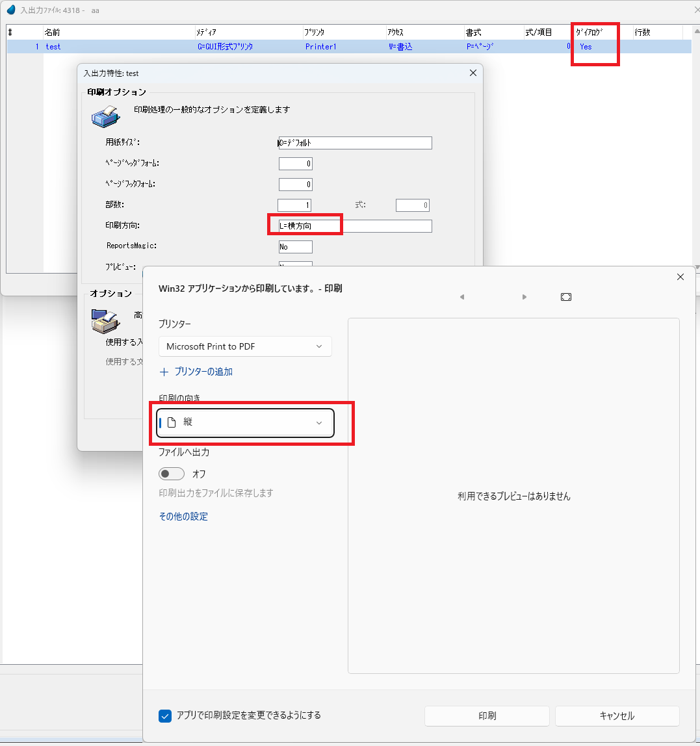Click the 印刷方向 field showing L=横方向

355,226
